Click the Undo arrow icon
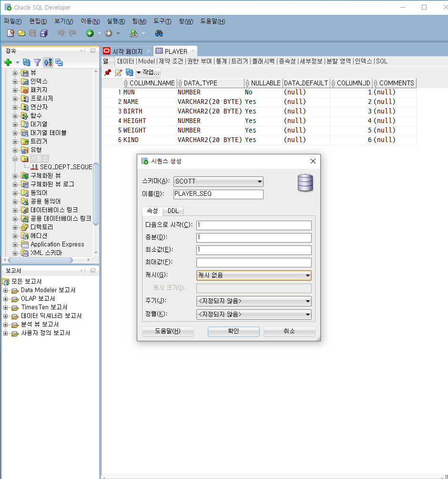Viewport: 448px width, 479px height. coord(61,33)
